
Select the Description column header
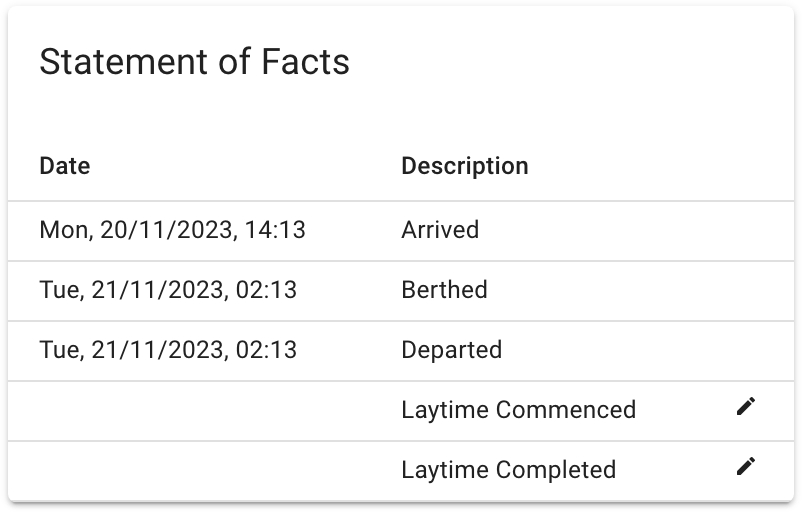pos(465,166)
